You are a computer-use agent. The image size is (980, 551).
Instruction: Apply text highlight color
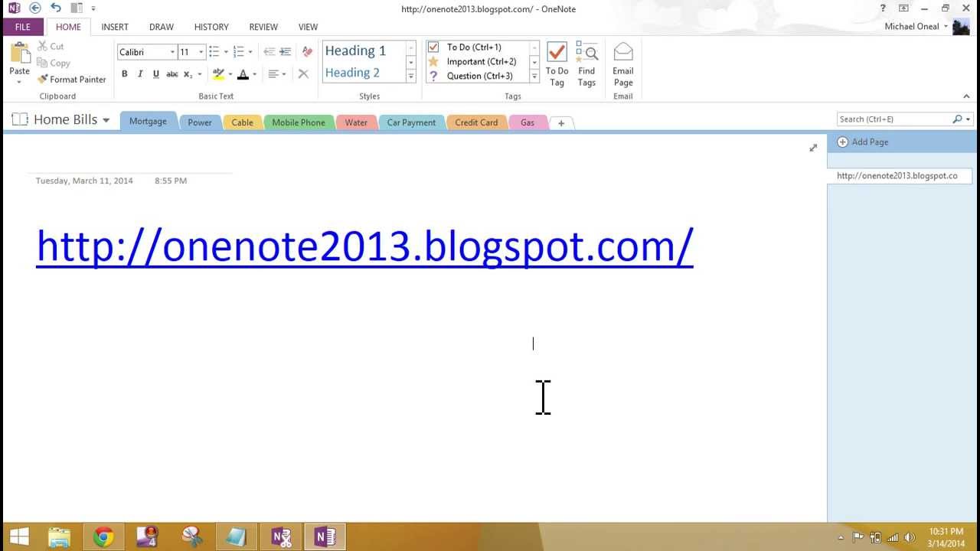coord(219,74)
